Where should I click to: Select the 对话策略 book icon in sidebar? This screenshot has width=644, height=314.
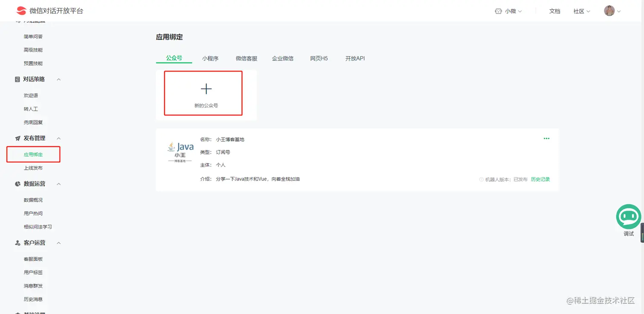click(x=17, y=79)
